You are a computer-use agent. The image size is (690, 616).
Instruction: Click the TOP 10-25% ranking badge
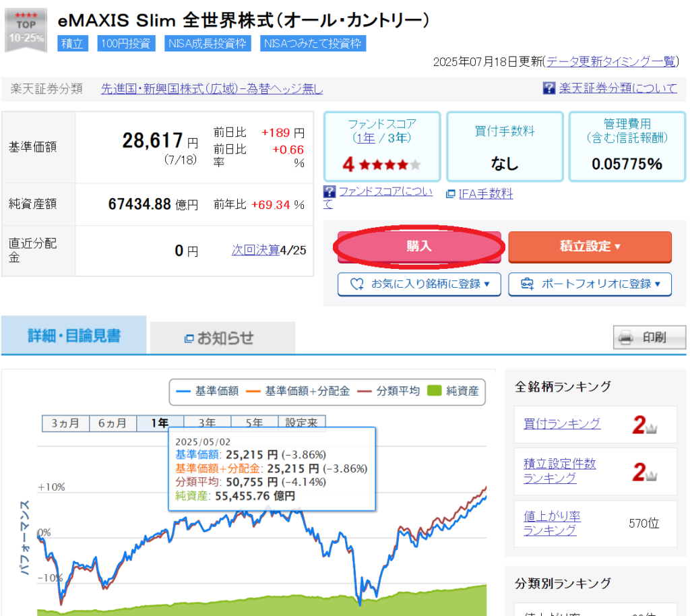click(x=26, y=30)
